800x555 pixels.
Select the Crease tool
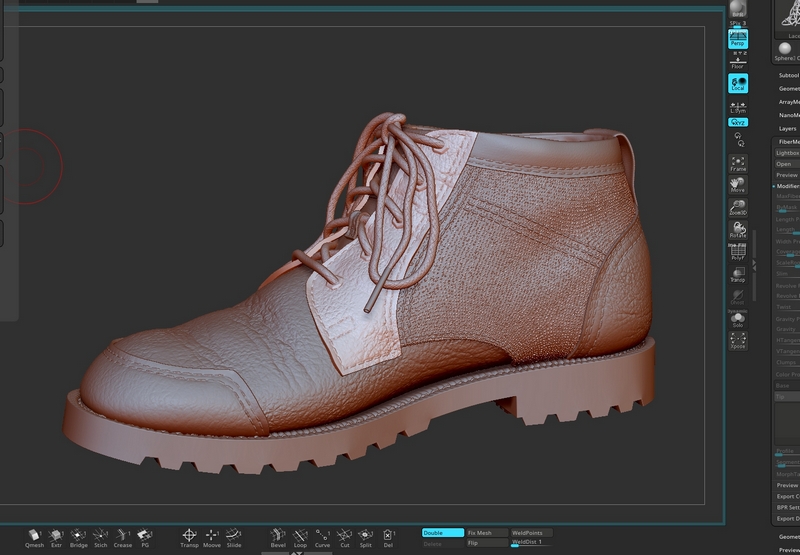[122, 537]
